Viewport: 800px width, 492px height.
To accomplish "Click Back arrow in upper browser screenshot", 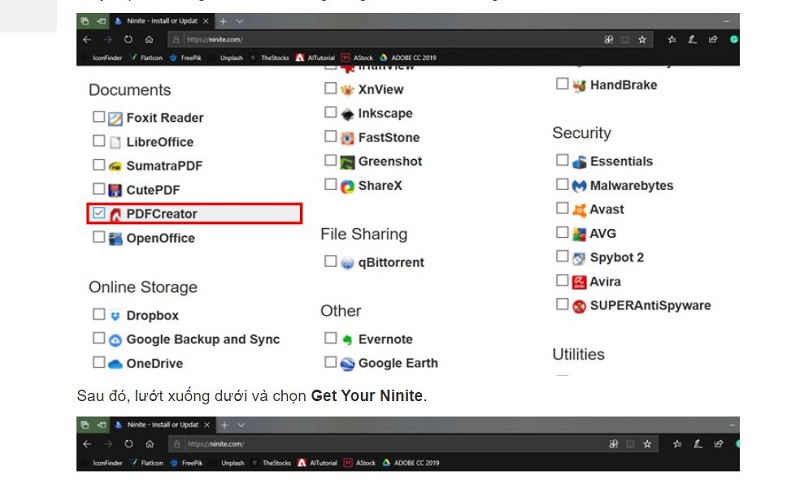I will tap(87, 39).
